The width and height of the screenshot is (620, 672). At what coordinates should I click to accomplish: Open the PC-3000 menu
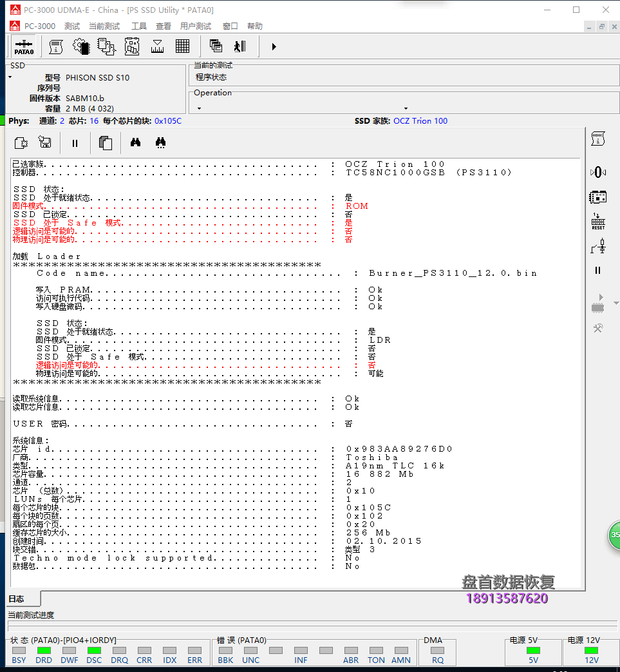(40, 26)
